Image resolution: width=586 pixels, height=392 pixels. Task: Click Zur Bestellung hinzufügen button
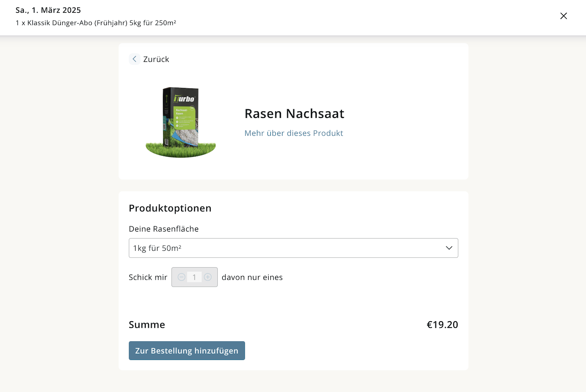[187, 351]
